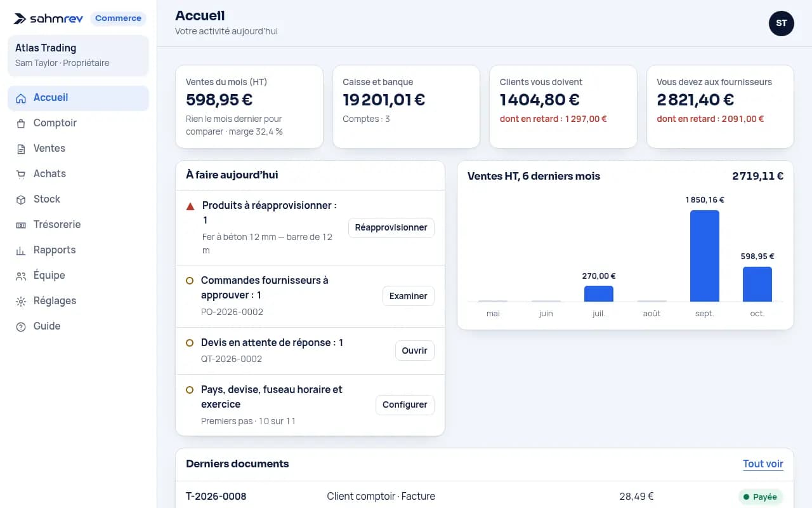Follow the Tout voir link
The height and width of the screenshot is (508, 812).
tap(763, 464)
